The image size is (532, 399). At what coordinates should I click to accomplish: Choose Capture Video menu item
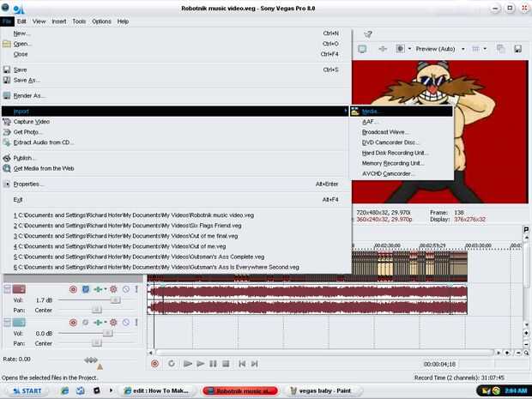click(x=177, y=122)
